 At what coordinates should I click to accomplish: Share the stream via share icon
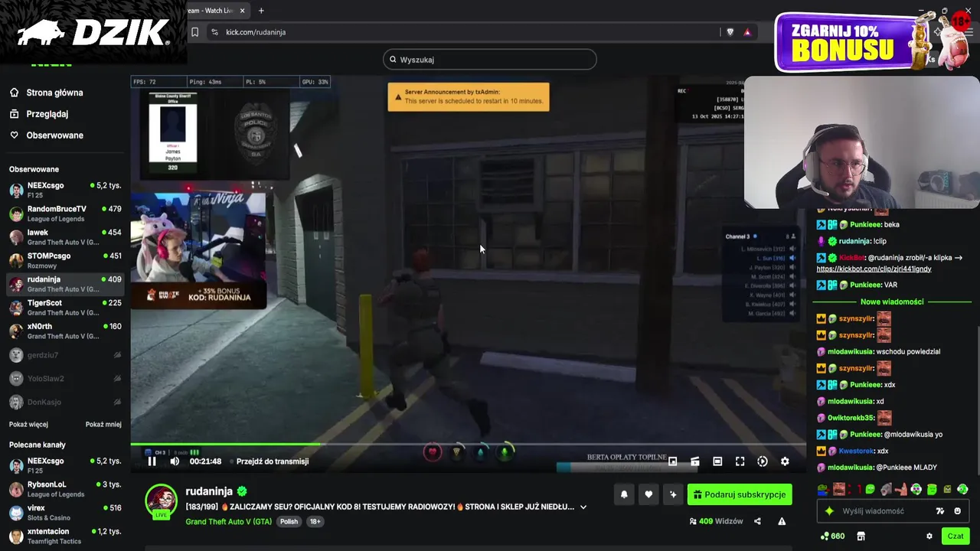pos(757,521)
